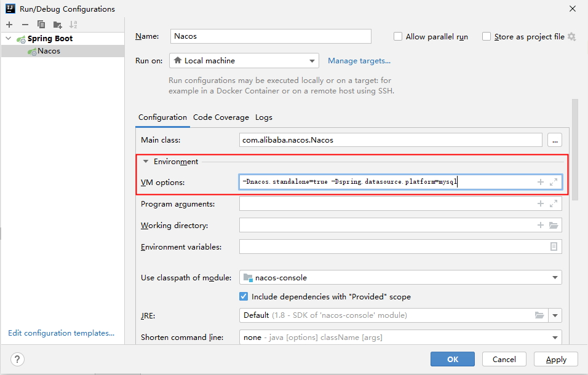The width and height of the screenshot is (588, 375).
Task: Click the Cancel button
Action: click(504, 359)
